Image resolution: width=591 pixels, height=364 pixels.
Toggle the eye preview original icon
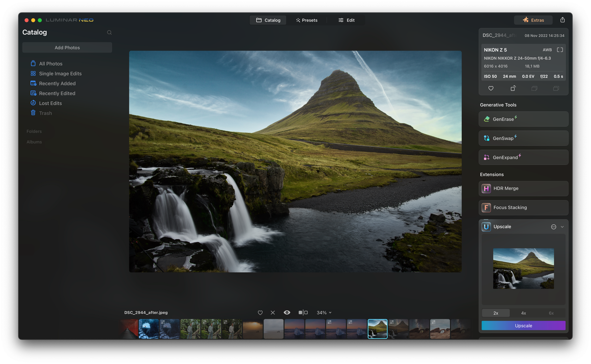coord(287,313)
